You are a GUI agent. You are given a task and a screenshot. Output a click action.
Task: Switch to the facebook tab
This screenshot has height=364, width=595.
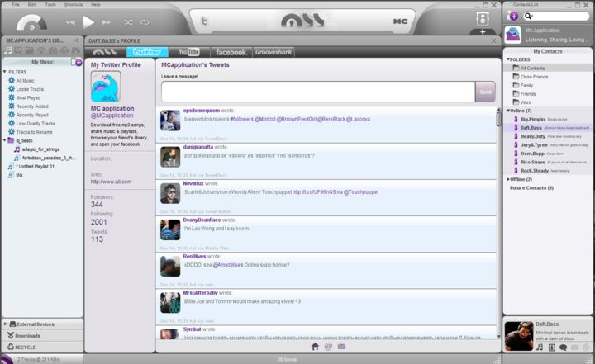pos(231,52)
